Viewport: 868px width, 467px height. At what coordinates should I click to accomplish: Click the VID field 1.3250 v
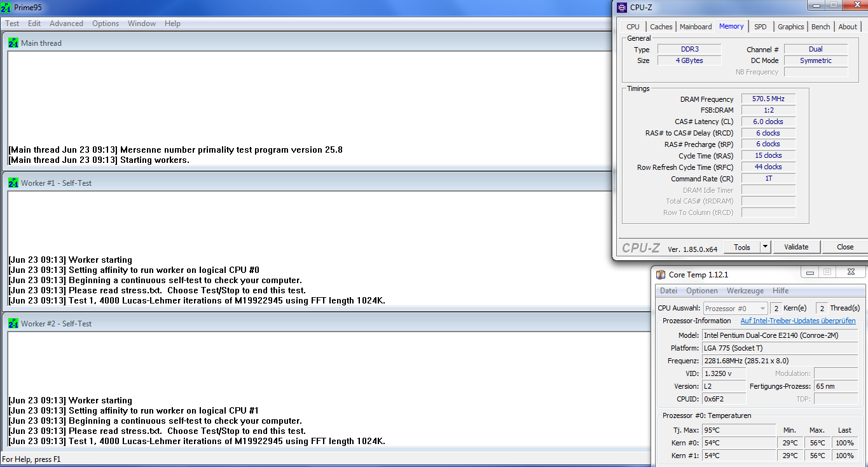click(724, 373)
